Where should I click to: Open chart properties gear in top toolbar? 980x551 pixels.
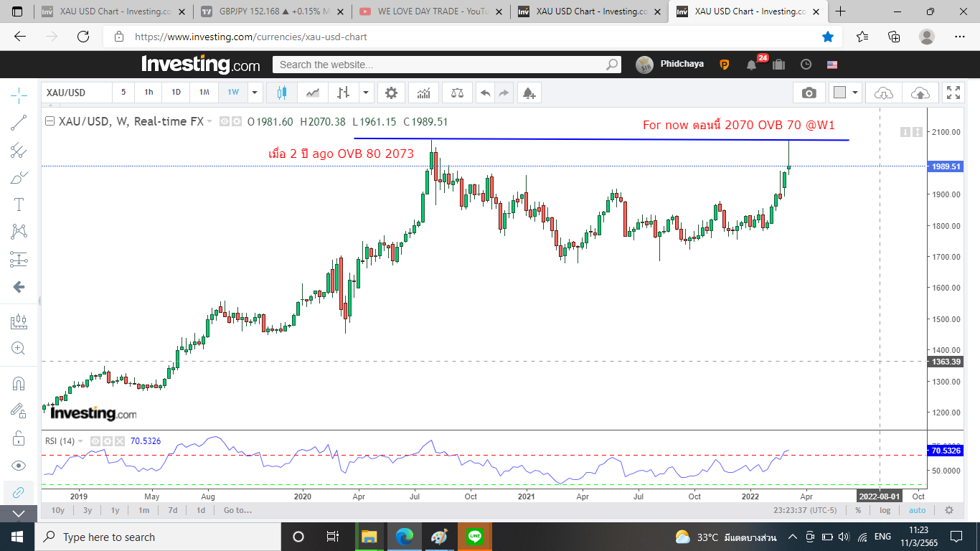coord(391,93)
